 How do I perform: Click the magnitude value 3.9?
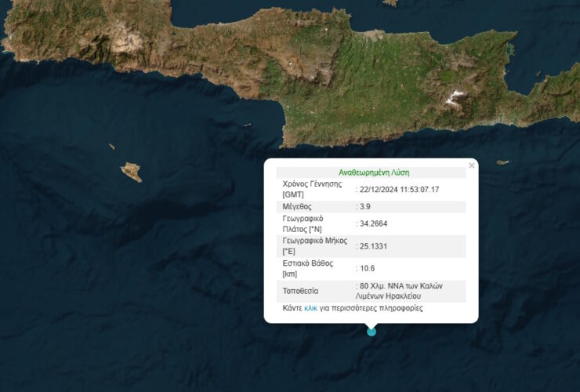click(x=366, y=206)
